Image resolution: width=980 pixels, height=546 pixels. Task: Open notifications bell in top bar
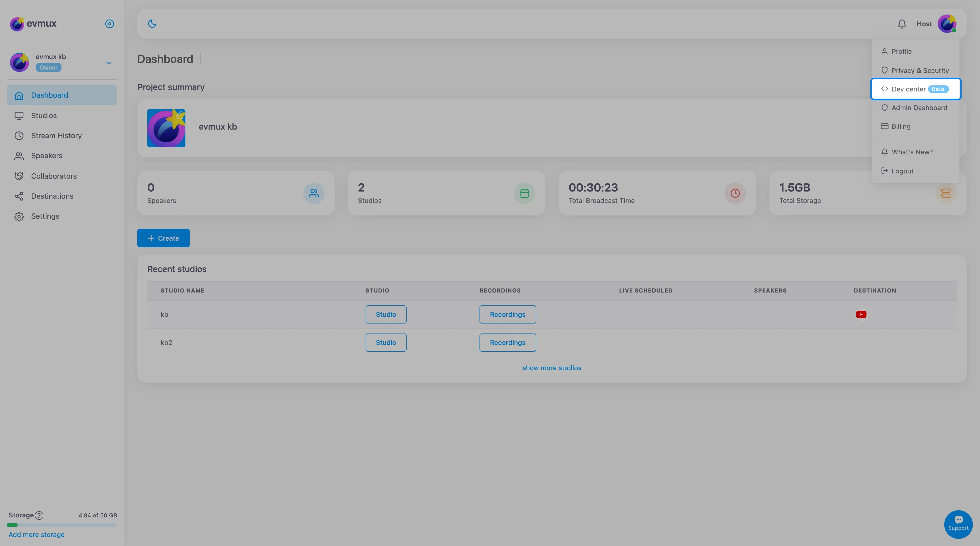pyautogui.click(x=902, y=24)
